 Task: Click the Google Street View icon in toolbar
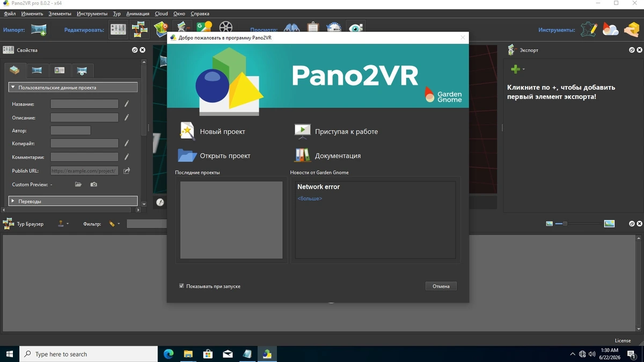point(204,28)
